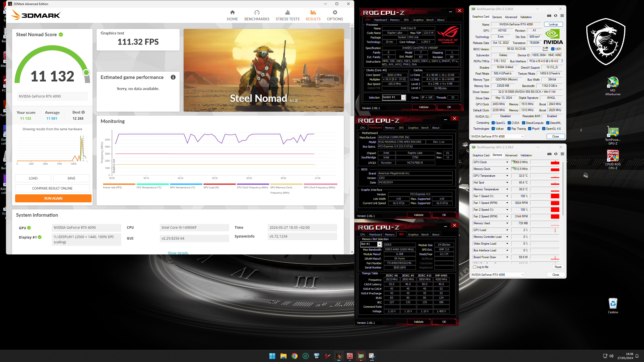Toggle DirectML checkbox in GPU-Z
644x362 pixels.
pyautogui.click(x=548, y=123)
